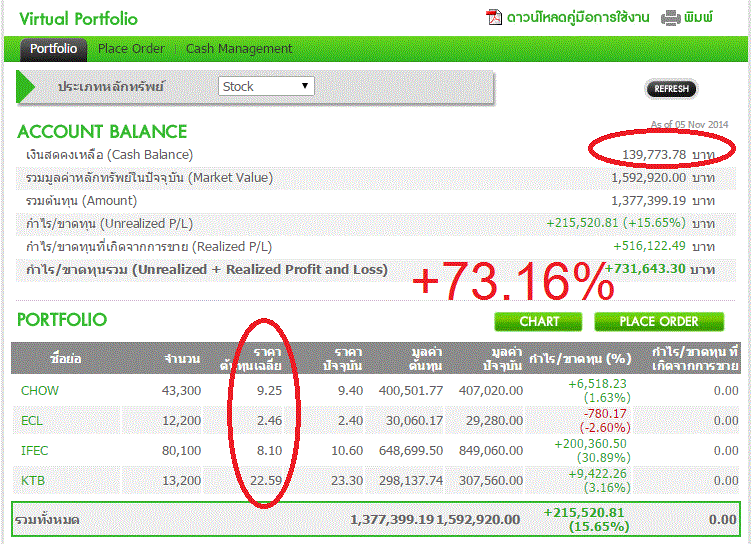Image resolution: width=755 pixels, height=556 pixels.
Task: Click the As of 05 Nov 2014 date
Action: (x=689, y=125)
